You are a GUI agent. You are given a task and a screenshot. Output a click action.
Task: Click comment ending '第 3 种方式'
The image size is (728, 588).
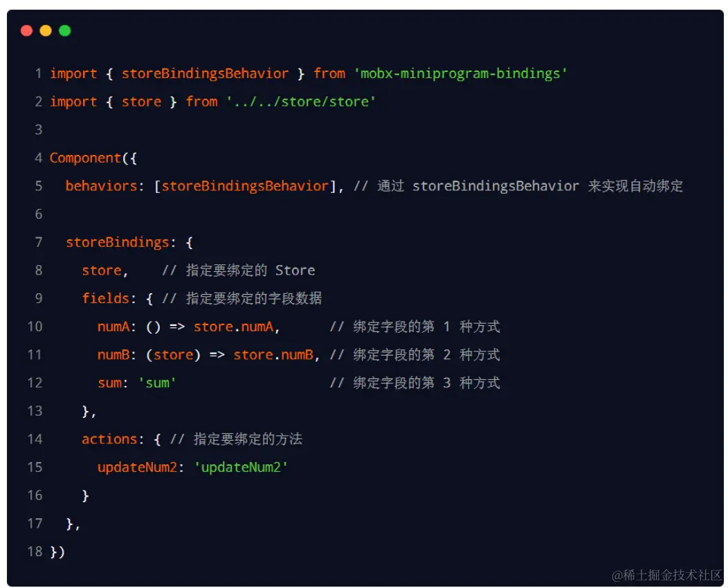point(415,383)
